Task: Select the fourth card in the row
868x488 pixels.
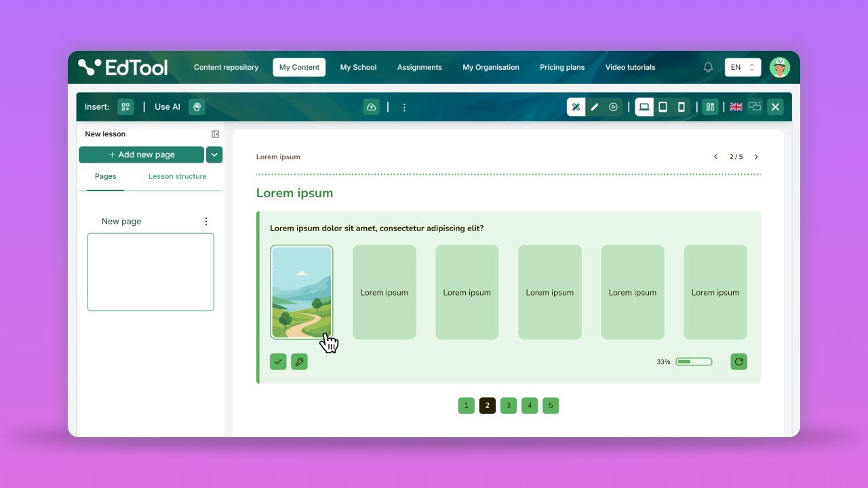Action: (x=550, y=292)
